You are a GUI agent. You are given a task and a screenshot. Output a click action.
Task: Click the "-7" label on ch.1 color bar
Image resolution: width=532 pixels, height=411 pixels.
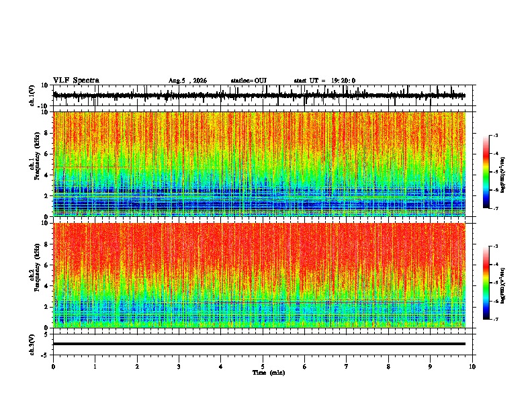(x=496, y=208)
